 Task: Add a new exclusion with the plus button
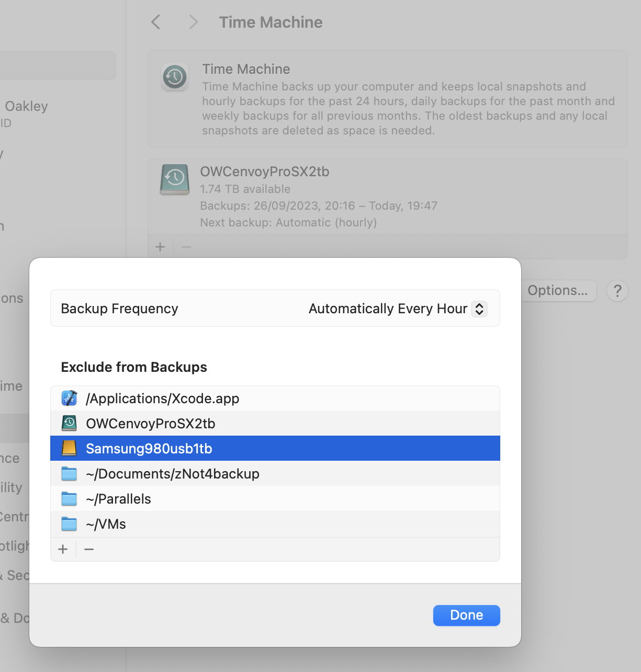coord(63,549)
